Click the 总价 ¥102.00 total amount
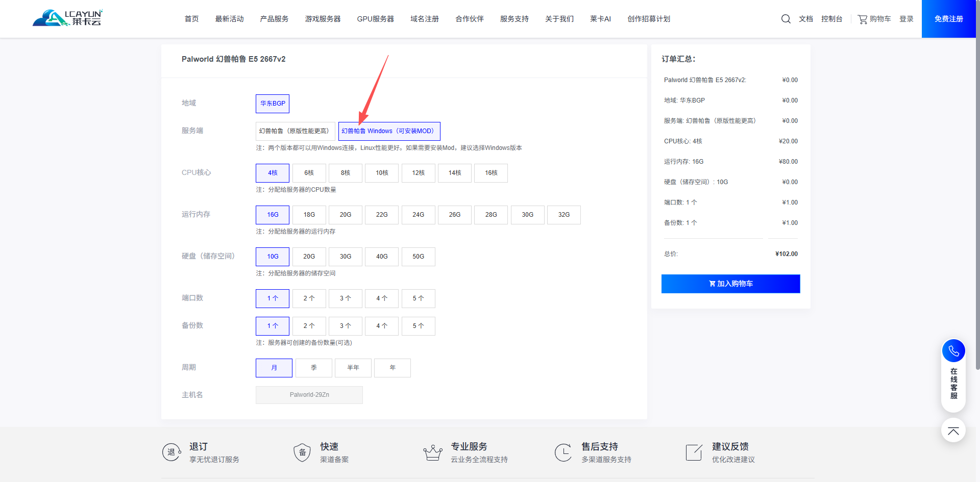Image resolution: width=980 pixels, height=482 pixels. [787, 254]
